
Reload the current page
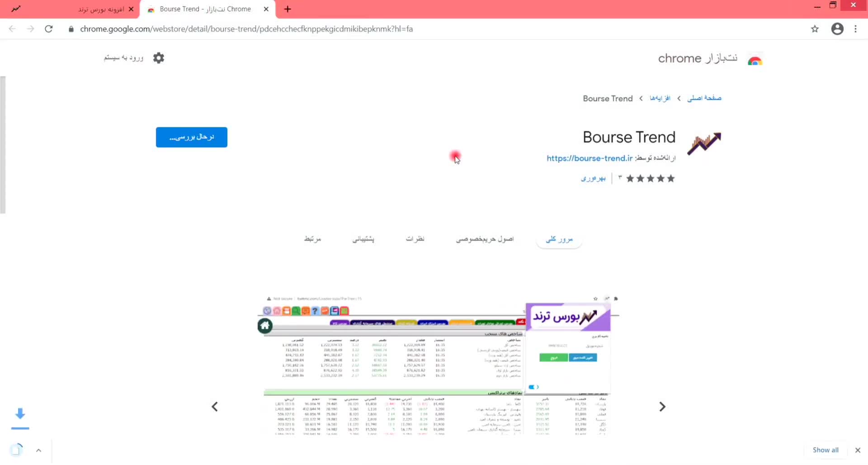[x=49, y=29]
